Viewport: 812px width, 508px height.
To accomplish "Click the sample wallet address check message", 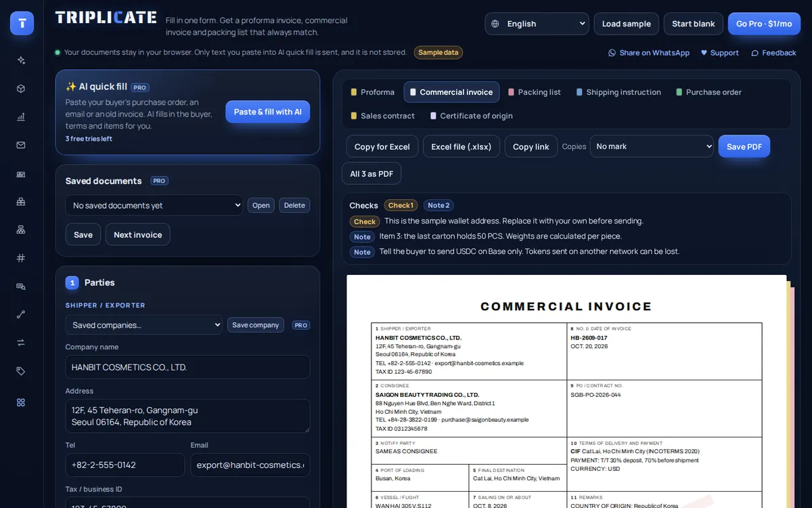I will click(514, 221).
